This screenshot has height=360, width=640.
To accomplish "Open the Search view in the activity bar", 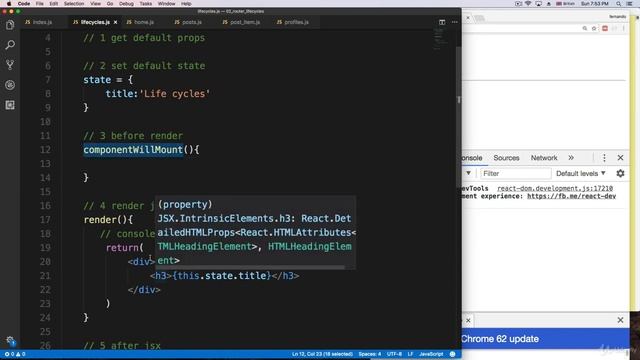I will [10, 45].
